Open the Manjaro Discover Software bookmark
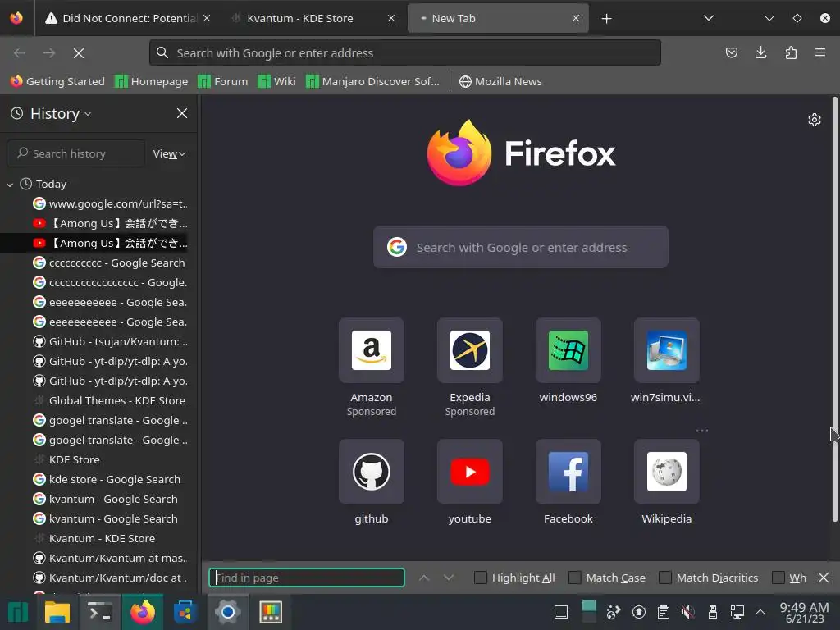 (x=373, y=81)
